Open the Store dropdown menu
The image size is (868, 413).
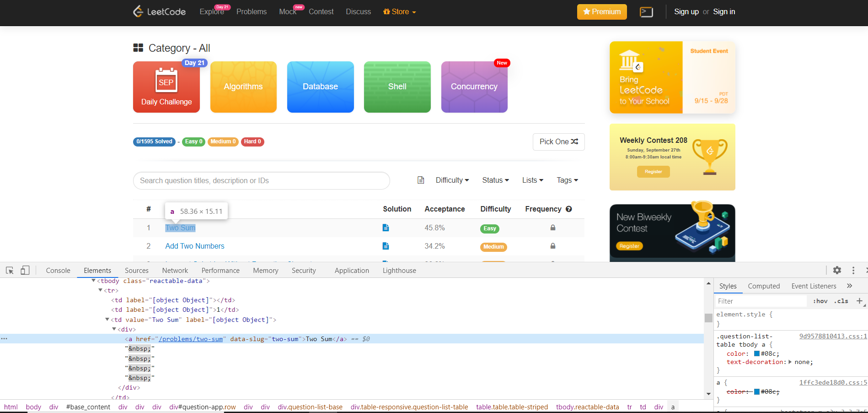coord(400,12)
